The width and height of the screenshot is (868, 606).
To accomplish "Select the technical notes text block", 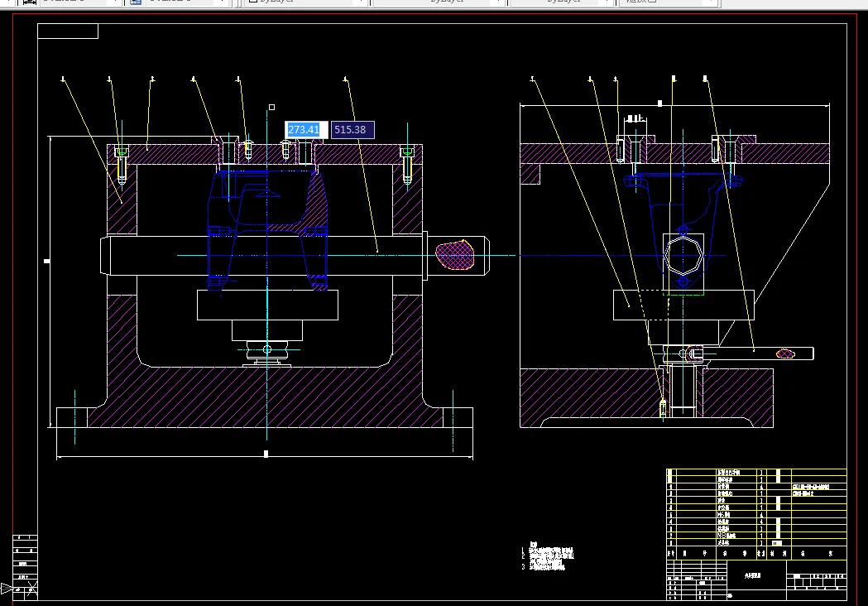I will (548, 556).
